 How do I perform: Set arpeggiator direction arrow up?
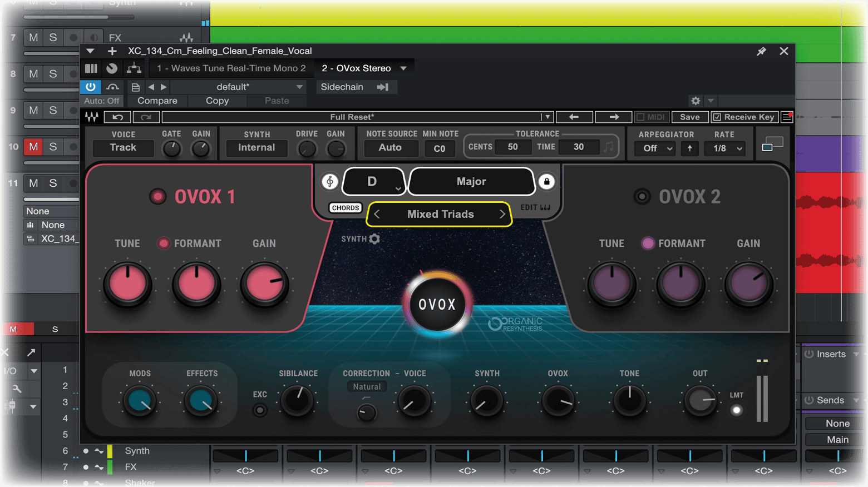pos(690,148)
